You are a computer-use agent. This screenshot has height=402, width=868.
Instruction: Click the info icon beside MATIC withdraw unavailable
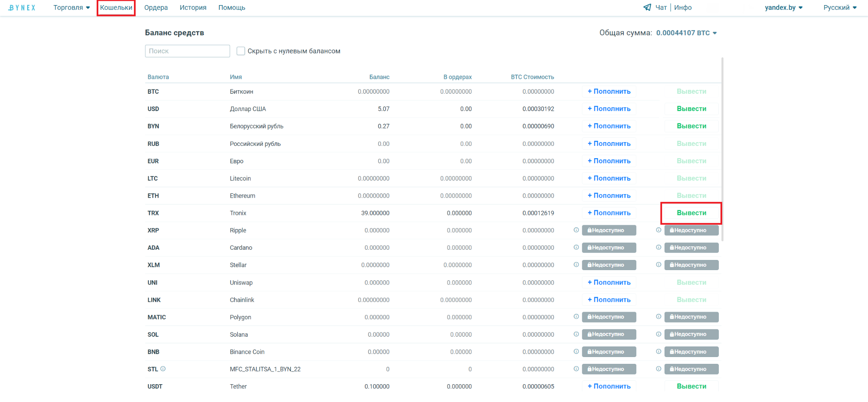coord(658,317)
